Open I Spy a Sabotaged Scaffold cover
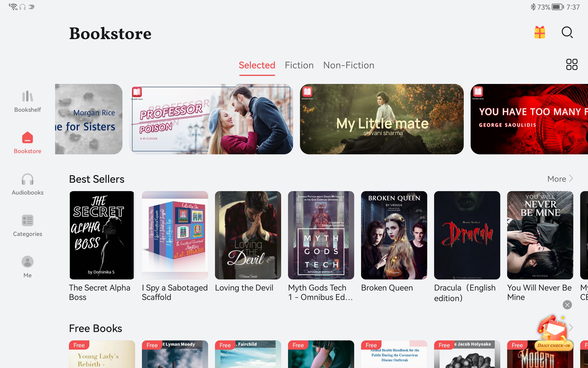Screen dimensions: 588x368 175,235
